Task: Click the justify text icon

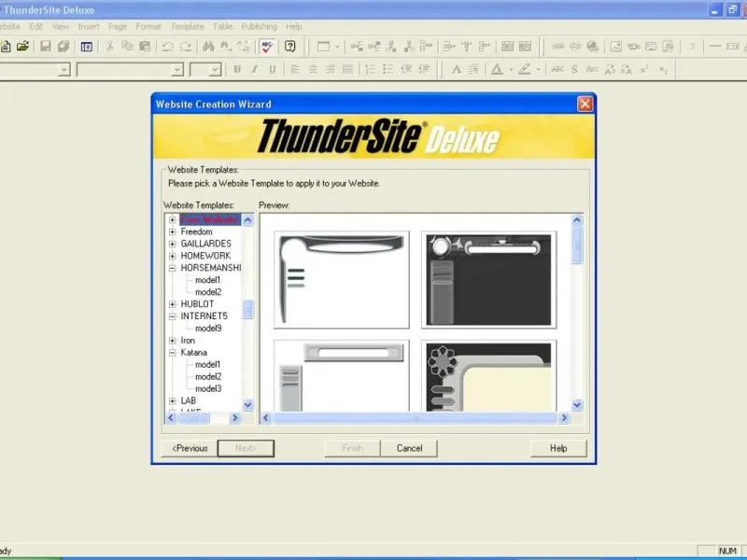Action: coord(347,69)
